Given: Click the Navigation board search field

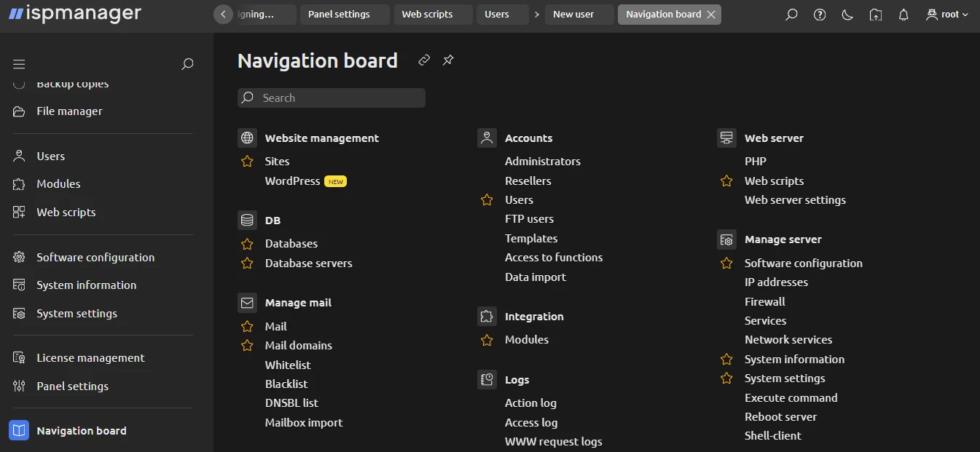Looking at the screenshot, I should coord(331,98).
